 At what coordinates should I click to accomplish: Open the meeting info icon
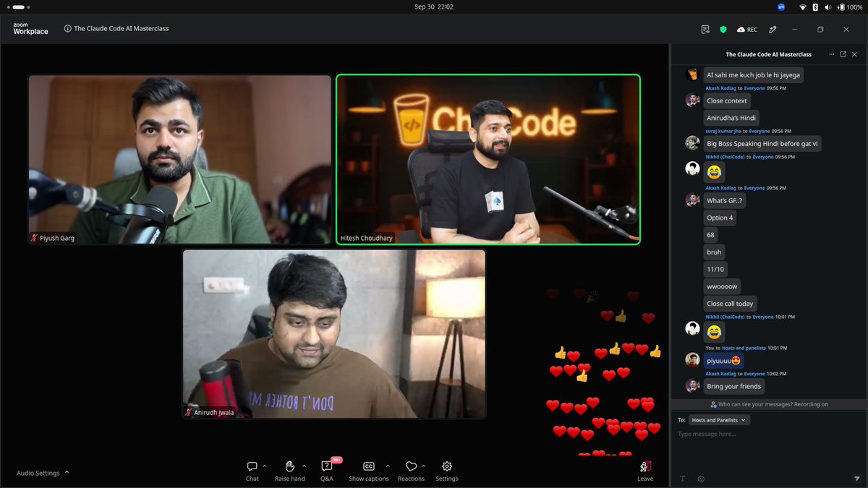click(67, 29)
